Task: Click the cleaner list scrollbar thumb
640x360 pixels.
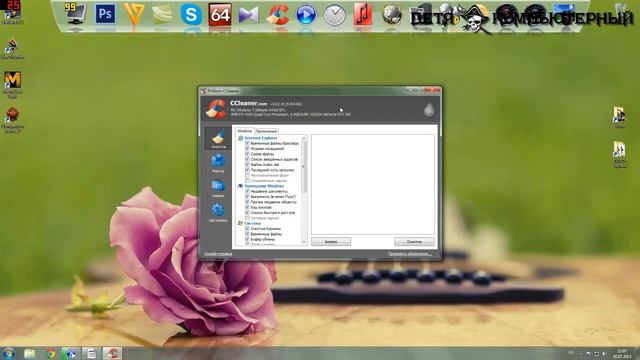Action: (x=304, y=167)
